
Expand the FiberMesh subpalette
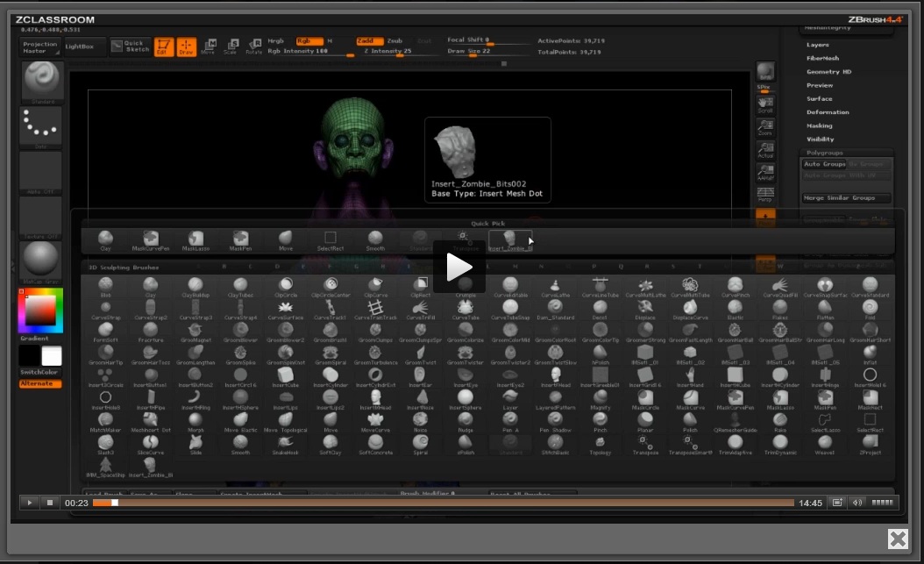click(x=822, y=59)
